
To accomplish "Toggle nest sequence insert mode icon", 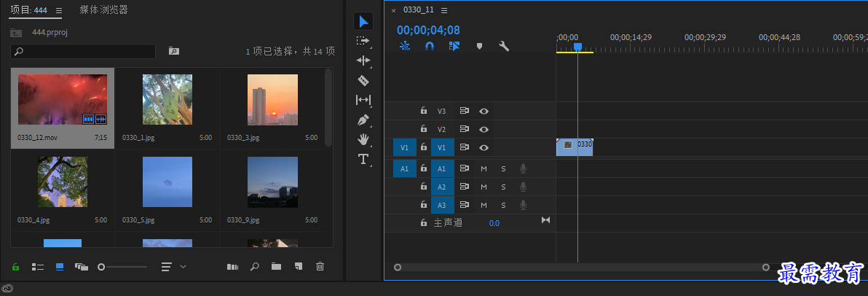I will pos(405,46).
